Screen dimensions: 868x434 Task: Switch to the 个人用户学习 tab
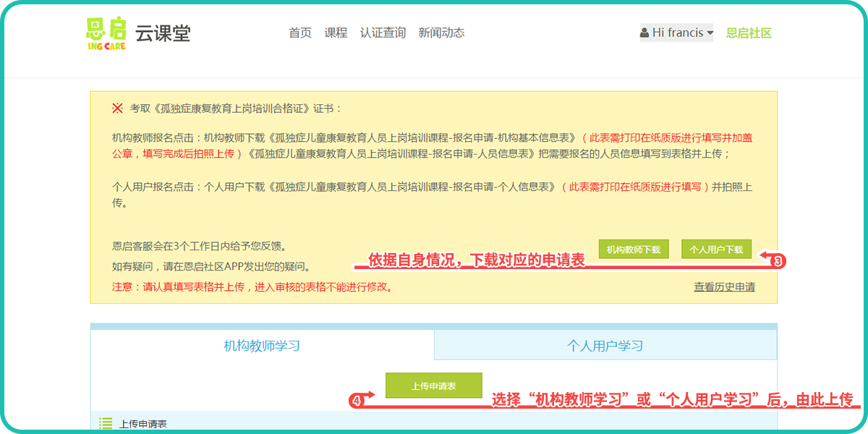tap(605, 346)
